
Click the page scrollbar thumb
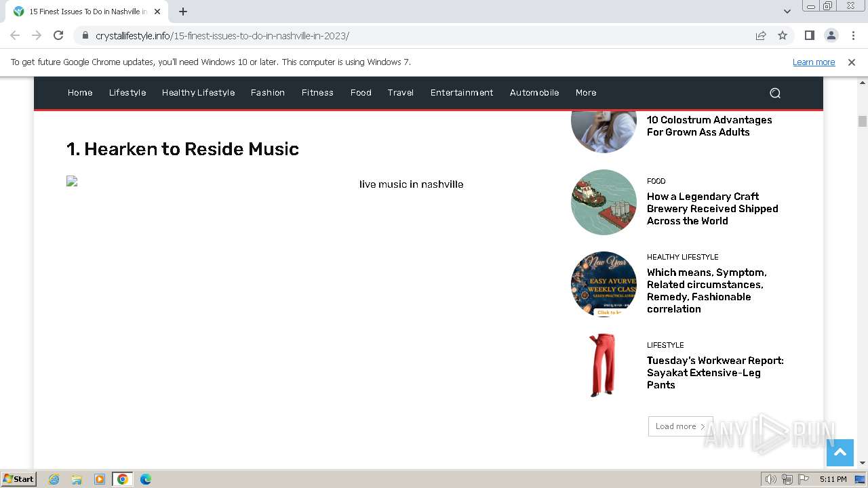pyautogui.click(x=862, y=121)
